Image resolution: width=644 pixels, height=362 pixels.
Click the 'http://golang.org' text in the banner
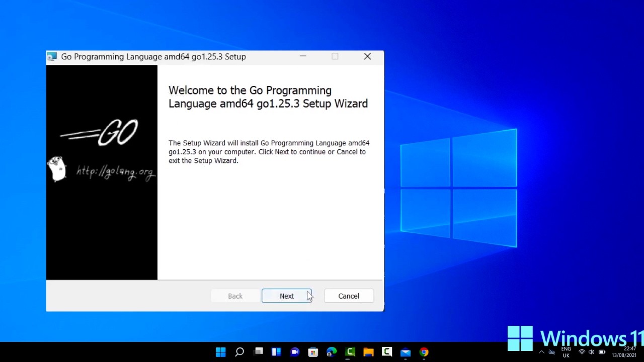click(x=115, y=172)
